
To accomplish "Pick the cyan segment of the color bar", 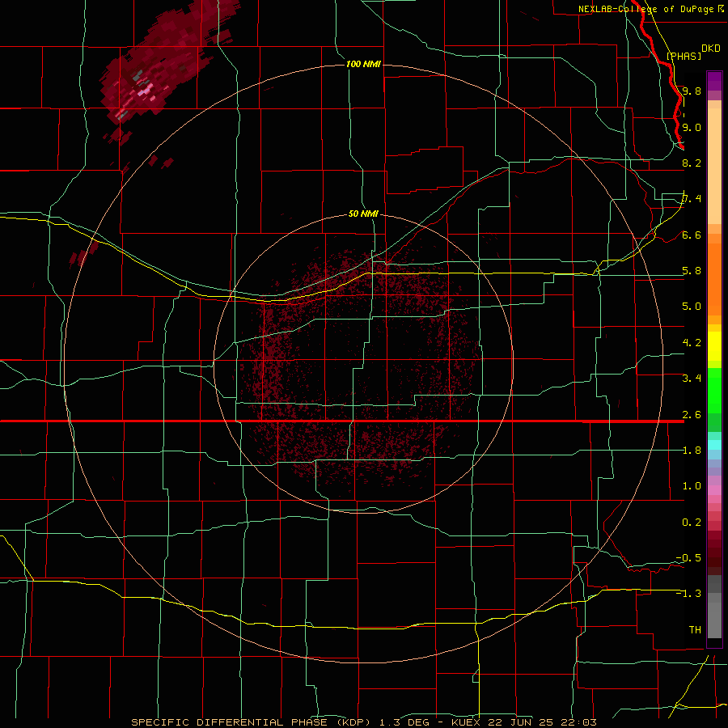I will (x=714, y=445).
